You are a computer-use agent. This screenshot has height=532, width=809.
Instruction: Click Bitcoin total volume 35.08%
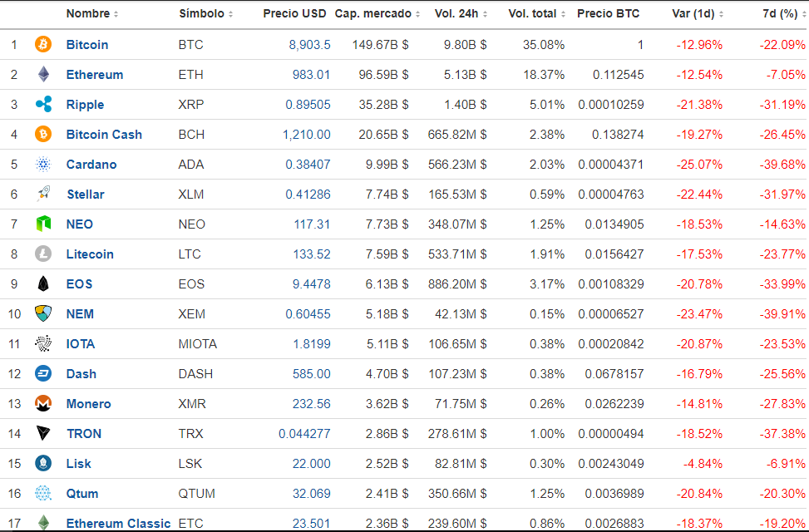[544, 45]
